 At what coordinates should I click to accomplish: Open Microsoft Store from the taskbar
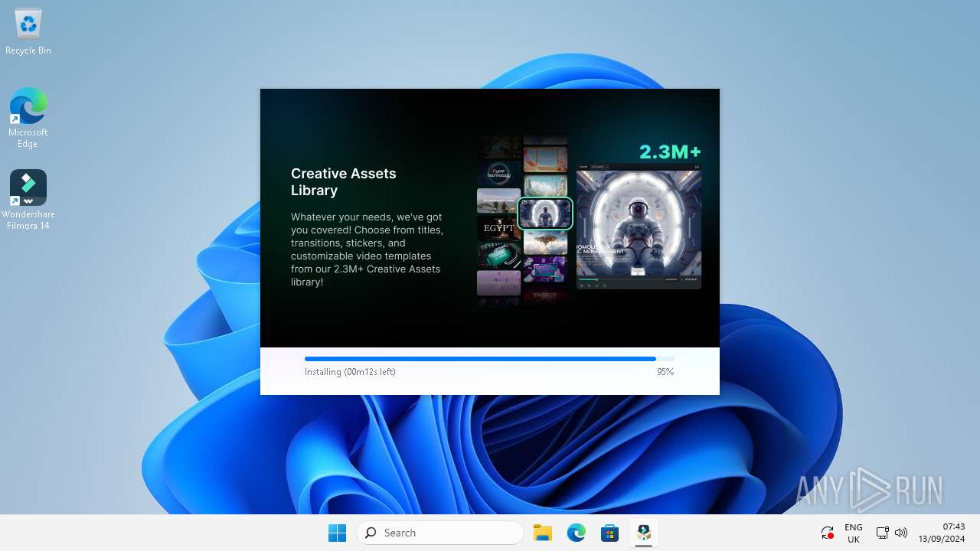click(x=610, y=533)
